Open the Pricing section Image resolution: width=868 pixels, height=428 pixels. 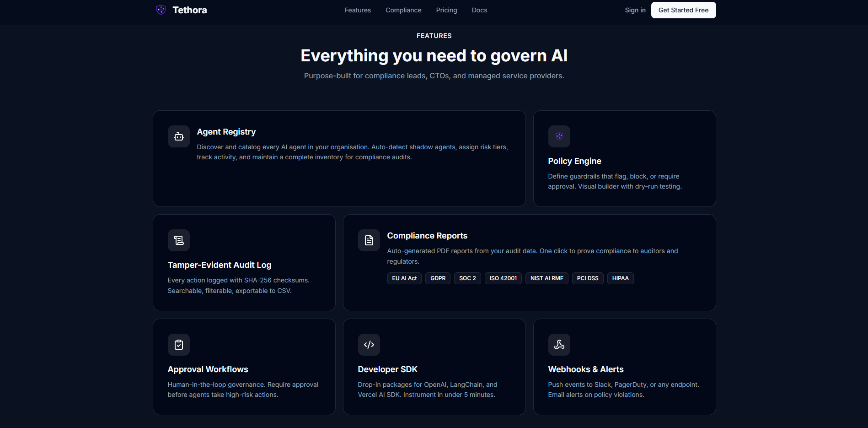[x=446, y=10]
